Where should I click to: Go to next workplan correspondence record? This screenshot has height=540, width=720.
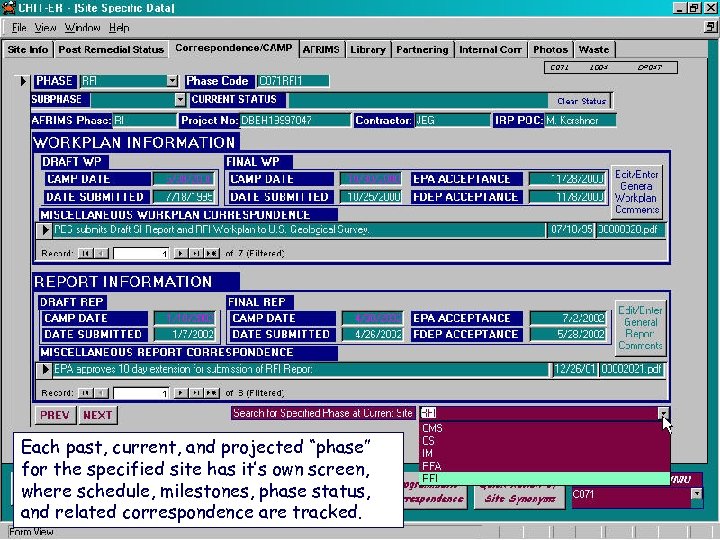coord(180,253)
